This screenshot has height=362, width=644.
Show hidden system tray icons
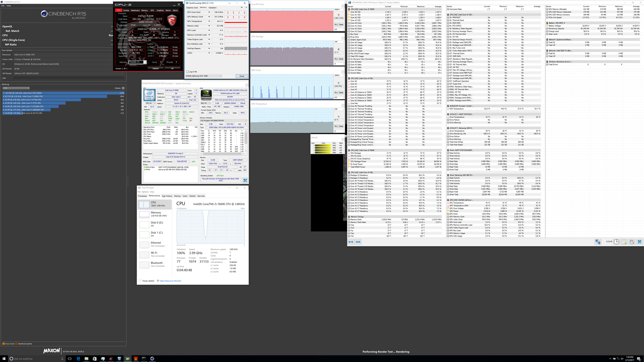click(610, 358)
